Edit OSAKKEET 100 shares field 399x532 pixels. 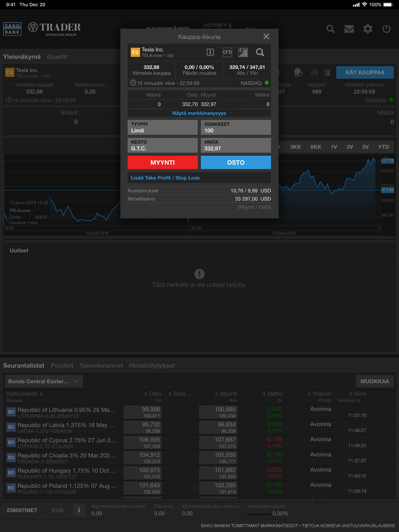(x=236, y=127)
